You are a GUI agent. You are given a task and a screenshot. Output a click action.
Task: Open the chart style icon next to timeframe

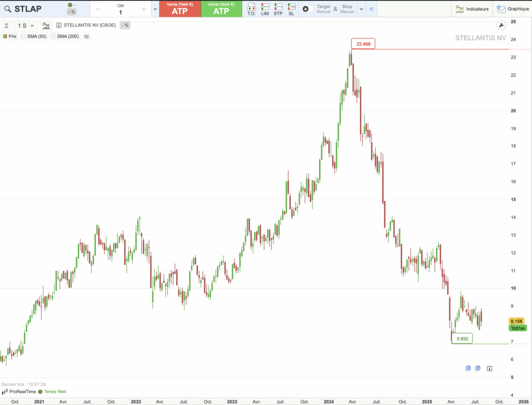(46, 25)
